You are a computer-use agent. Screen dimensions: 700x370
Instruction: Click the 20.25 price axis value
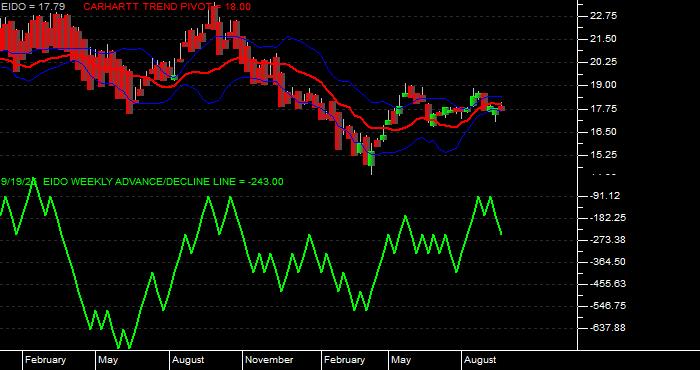tap(603, 62)
